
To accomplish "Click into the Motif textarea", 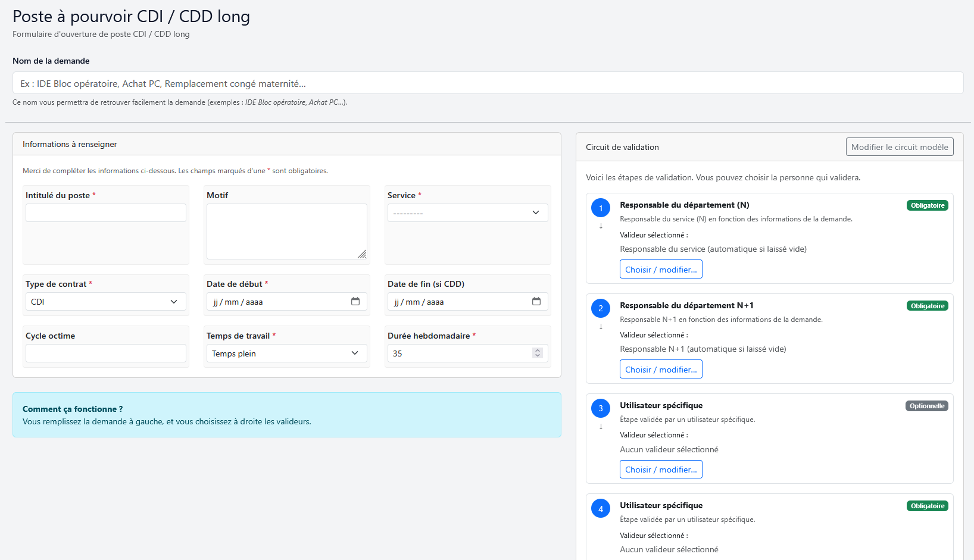I will [287, 231].
